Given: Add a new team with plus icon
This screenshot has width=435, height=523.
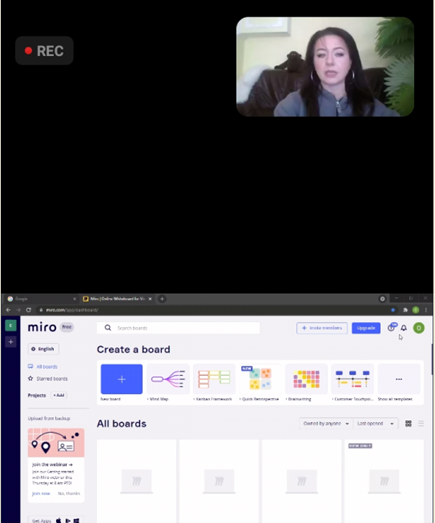Looking at the screenshot, I should point(11,342).
